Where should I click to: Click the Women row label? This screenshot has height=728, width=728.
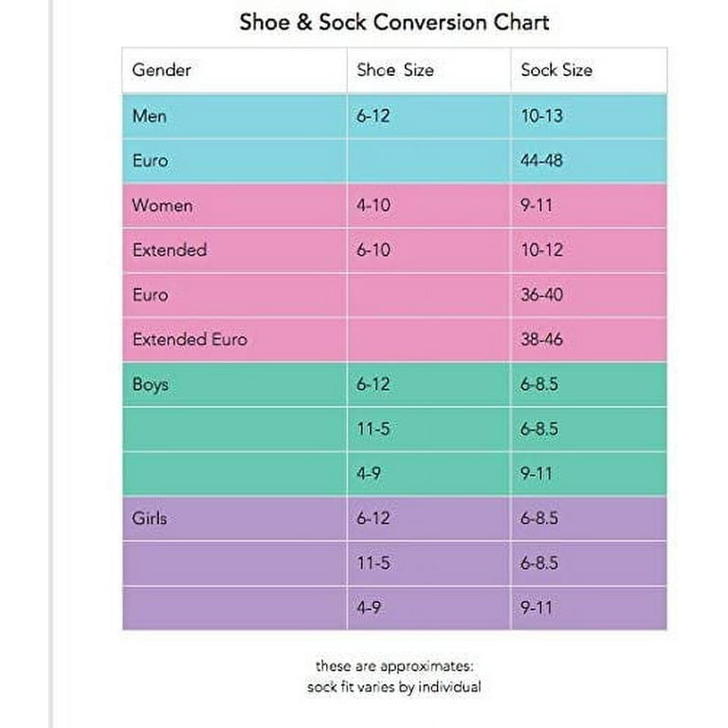(x=162, y=205)
